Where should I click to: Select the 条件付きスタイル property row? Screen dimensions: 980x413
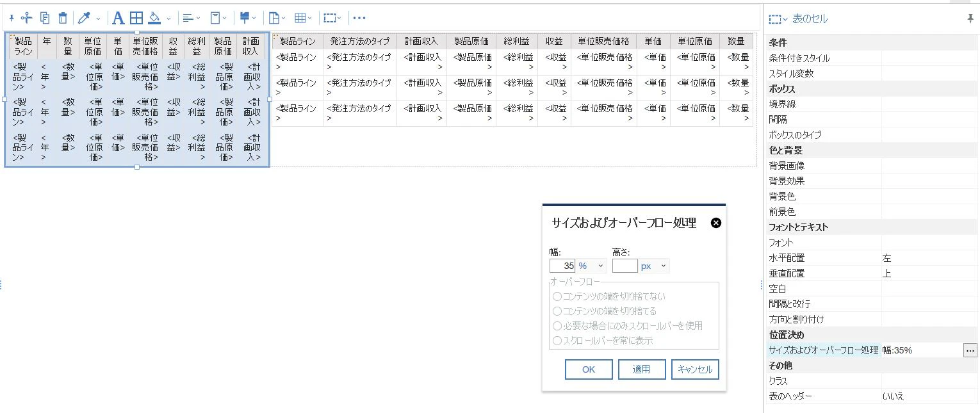coord(872,58)
